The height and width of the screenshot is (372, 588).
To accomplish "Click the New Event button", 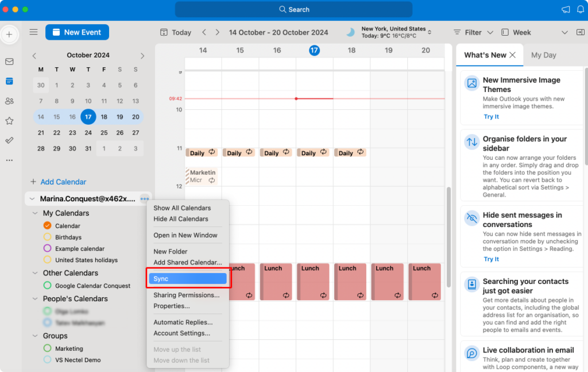I will click(78, 32).
